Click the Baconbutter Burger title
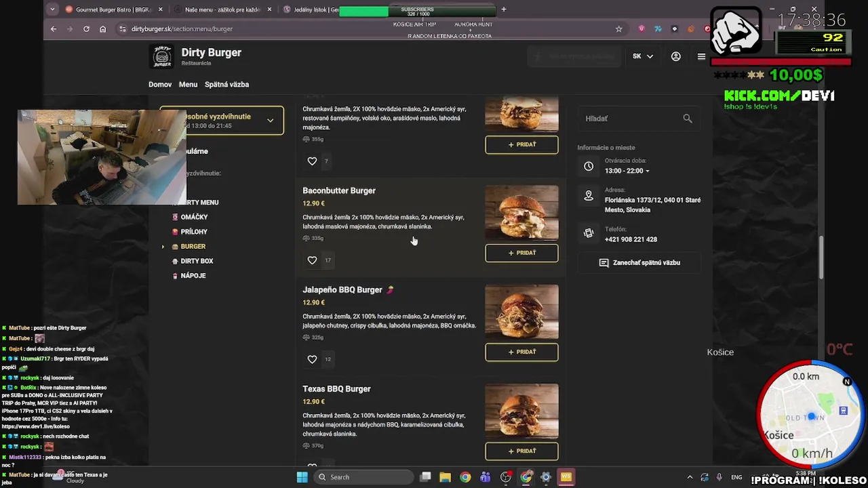Screen dimensions: 868x488 click(339, 191)
